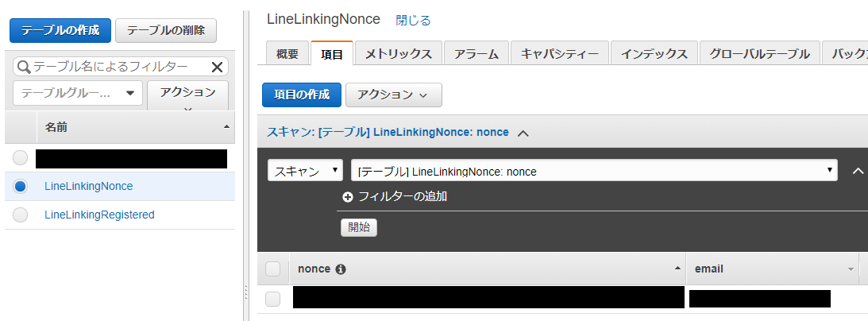Tick the first item row checkbox
This screenshot has height=321, width=868.
(x=273, y=299)
